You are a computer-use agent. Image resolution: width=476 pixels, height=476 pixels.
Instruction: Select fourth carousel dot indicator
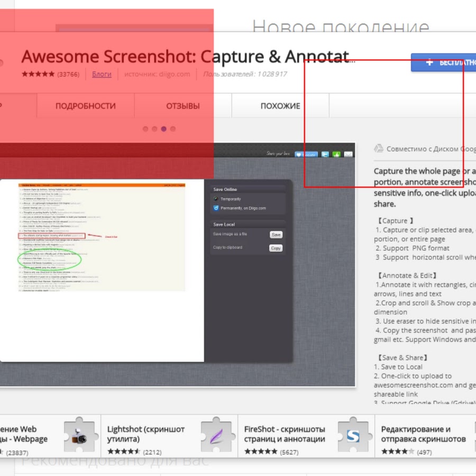click(173, 129)
